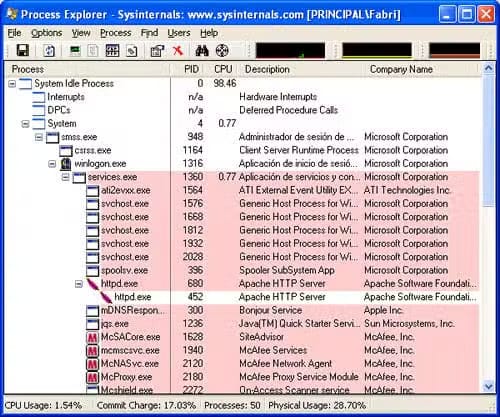The height and width of the screenshot is (417, 500).
Task: Click the McAfee icon next to McProxy.exe
Action: pos(92,377)
